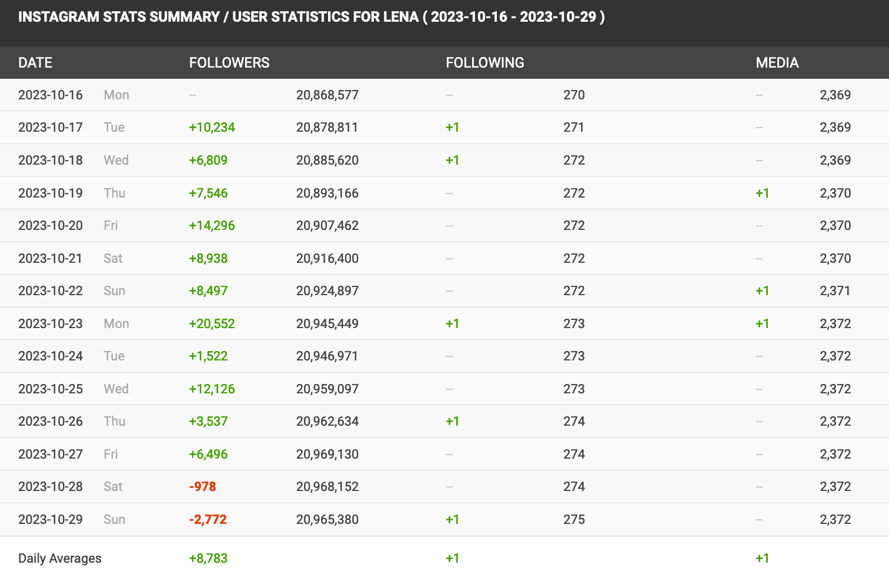Screen dimensions: 889x588
Task: Click the red -978 follower change
Action: click(x=203, y=487)
